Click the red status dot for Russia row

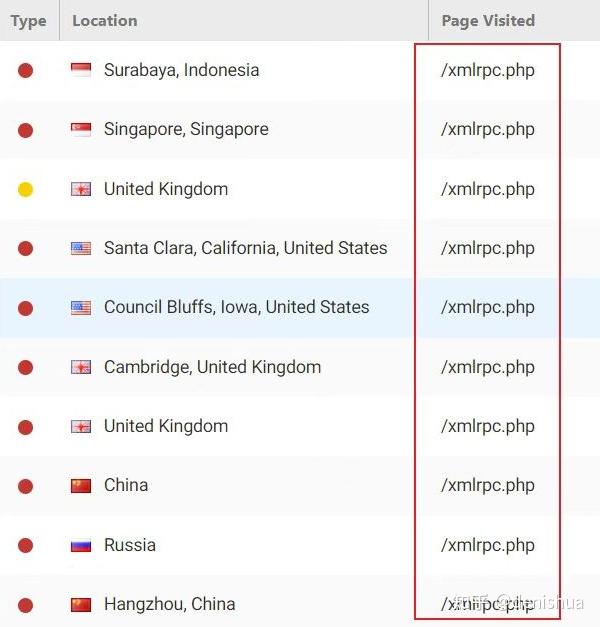(x=26, y=545)
